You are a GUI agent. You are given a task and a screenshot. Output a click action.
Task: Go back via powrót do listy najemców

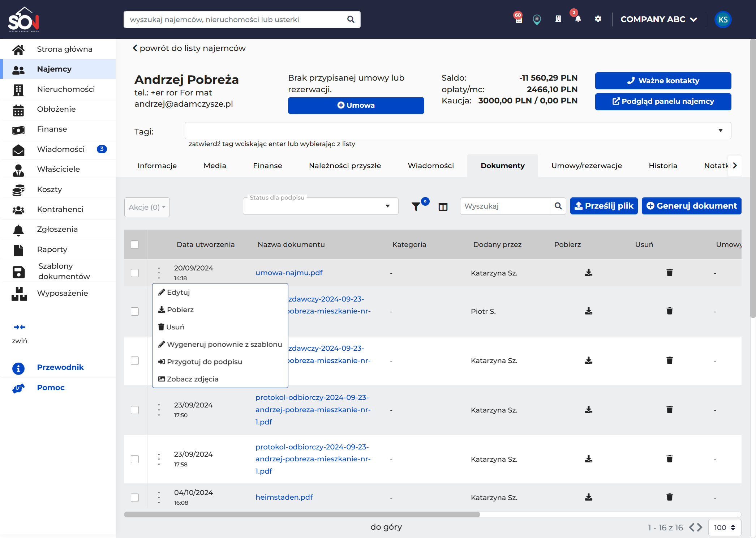pyautogui.click(x=189, y=48)
